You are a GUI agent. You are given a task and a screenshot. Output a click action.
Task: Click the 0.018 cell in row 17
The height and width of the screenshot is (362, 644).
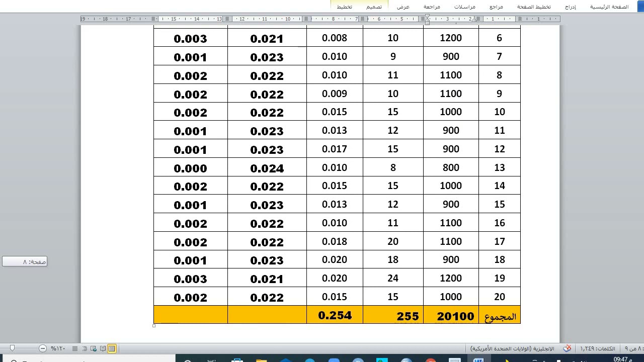point(335,241)
